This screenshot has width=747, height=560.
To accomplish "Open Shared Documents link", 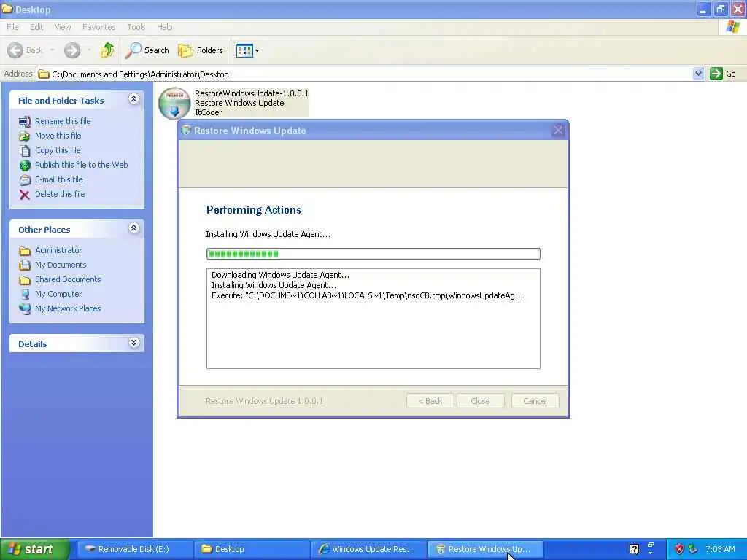I will point(68,279).
